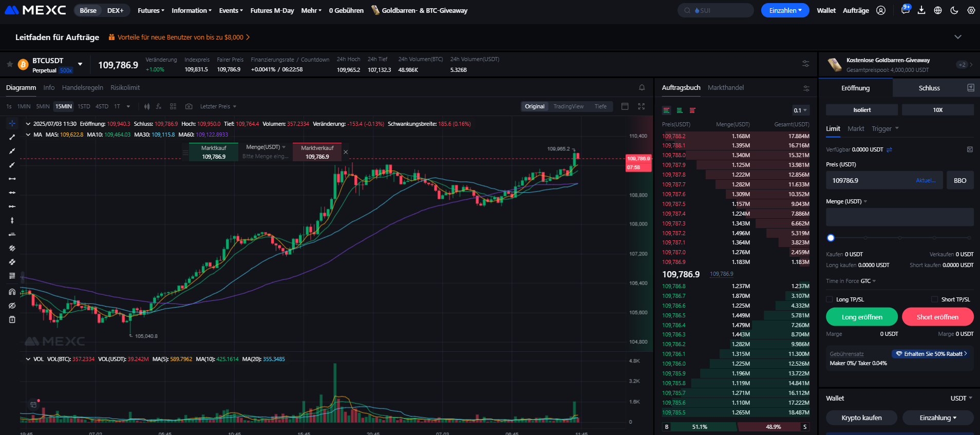Image resolution: width=980 pixels, height=435 pixels.
Task: Open the price alert bell
Action: tap(642, 88)
